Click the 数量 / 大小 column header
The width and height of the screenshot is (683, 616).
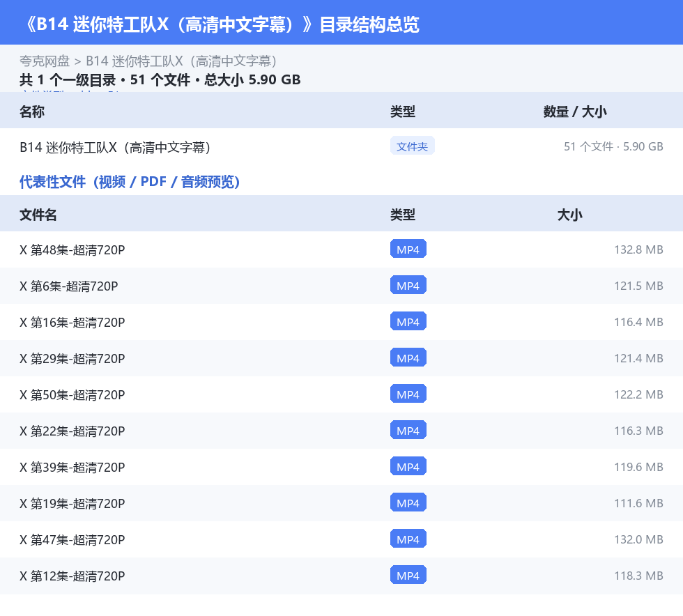[574, 111]
